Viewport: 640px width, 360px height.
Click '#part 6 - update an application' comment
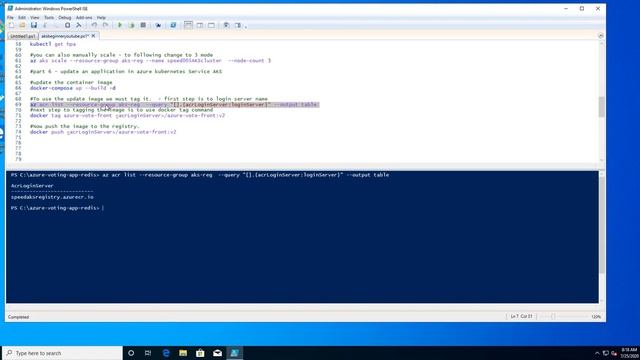point(126,71)
